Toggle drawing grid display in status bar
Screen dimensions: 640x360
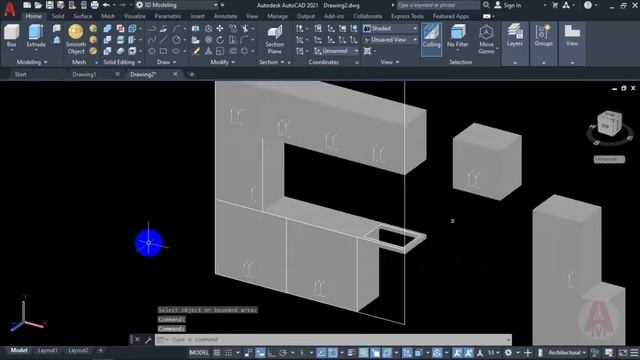217,353
